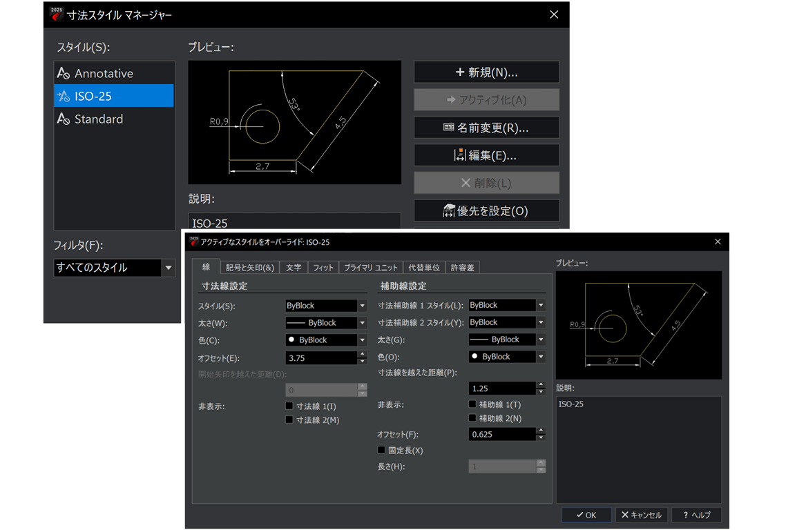806x532 pixels.
Task: Click the オフセット(E) 3.75 input field
Action: point(320,357)
